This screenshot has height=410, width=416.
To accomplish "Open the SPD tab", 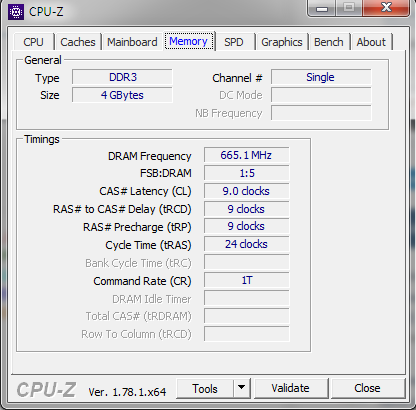I will (x=234, y=42).
